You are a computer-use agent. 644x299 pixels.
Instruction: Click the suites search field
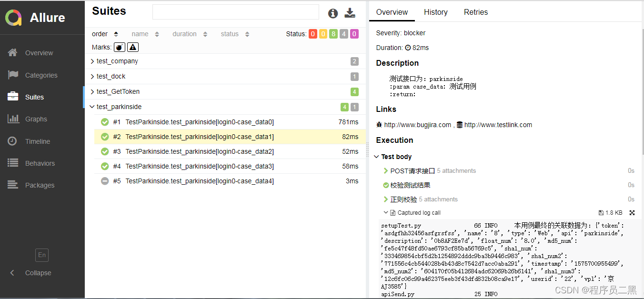(235, 12)
